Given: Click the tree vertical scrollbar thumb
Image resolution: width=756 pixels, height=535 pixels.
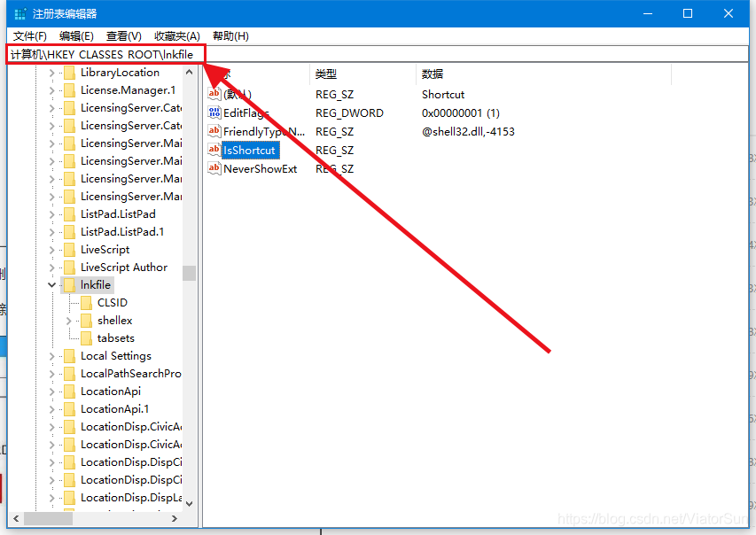Looking at the screenshot, I should pyautogui.click(x=189, y=273).
